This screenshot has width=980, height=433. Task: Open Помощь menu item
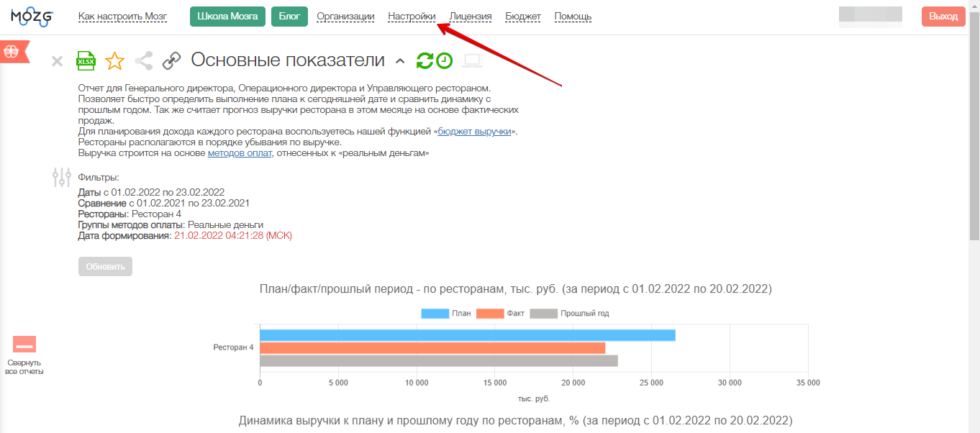[573, 17]
